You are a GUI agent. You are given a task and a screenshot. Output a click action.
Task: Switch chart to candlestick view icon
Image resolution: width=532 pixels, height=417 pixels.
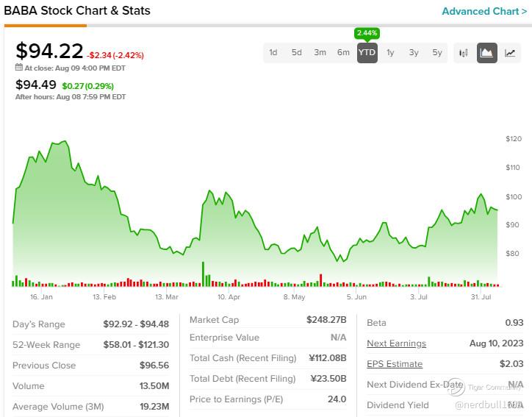coord(464,53)
